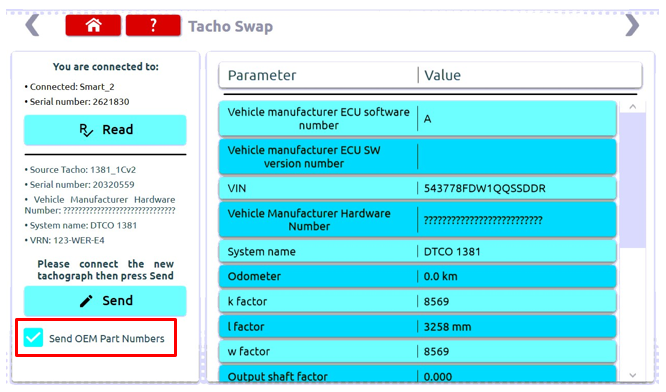Select the l factor row
This screenshot has width=666, height=392.
[x=418, y=327]
